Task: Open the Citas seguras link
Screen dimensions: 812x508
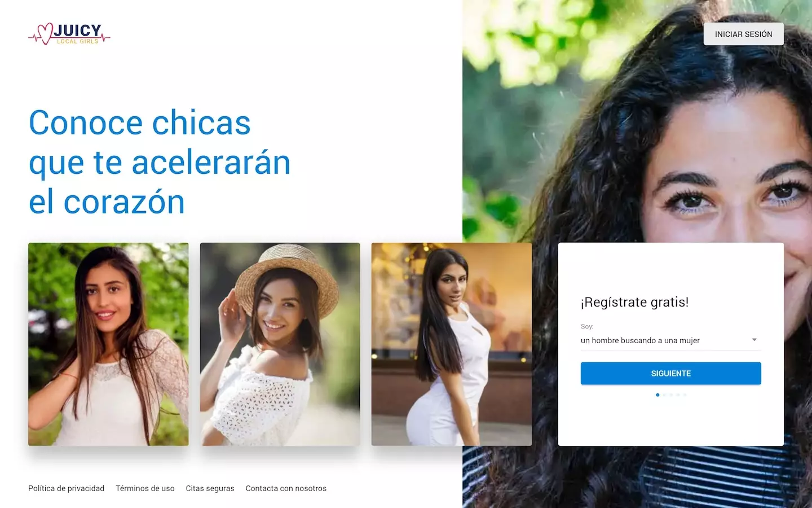Action: 210,488
